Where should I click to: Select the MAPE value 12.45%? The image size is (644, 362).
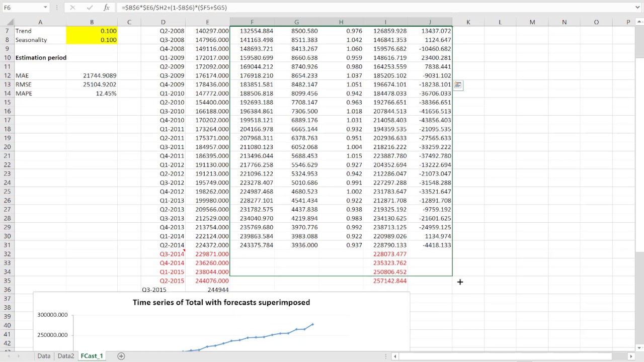coord(92,94)
